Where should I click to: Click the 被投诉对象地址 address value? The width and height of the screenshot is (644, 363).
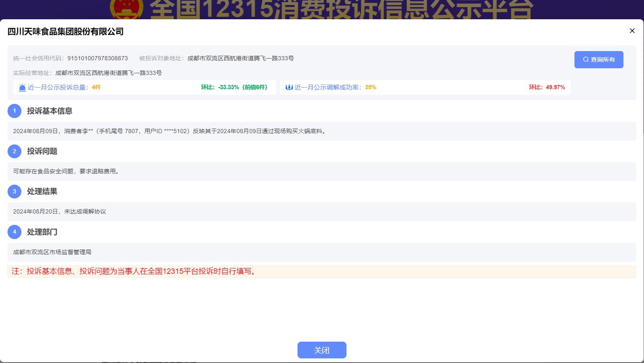point(241,58)
